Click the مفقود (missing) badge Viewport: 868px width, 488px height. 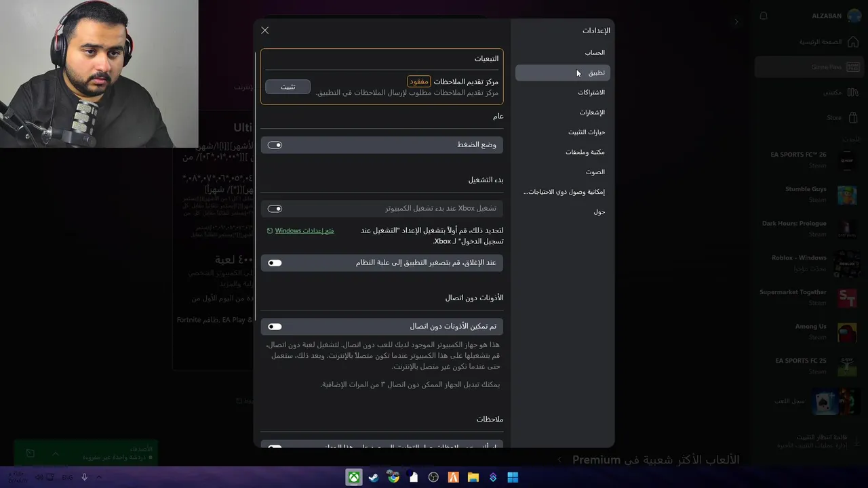(419, 81)
